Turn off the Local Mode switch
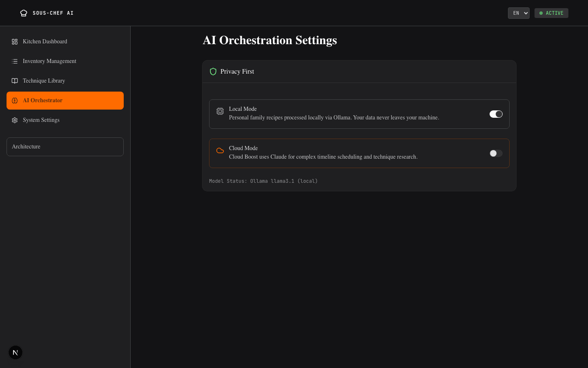This screenshot has width=588, height=368. (x=496, y=114)
